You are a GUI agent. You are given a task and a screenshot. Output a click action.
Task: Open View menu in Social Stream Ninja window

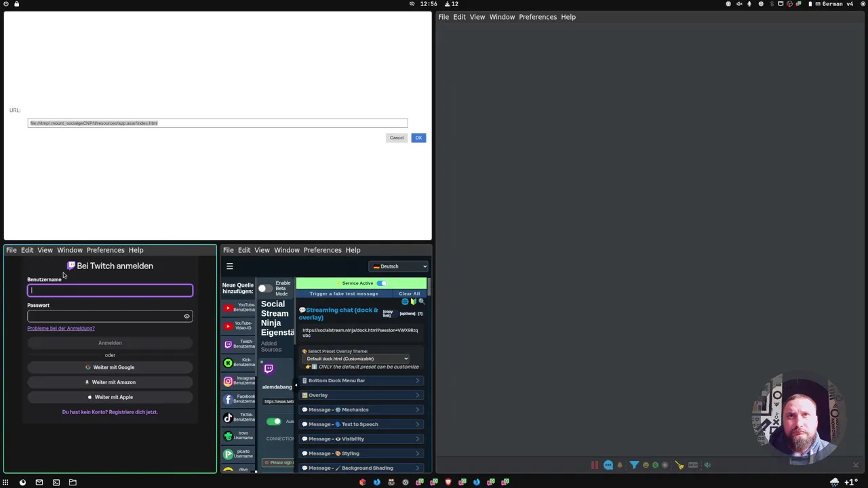click(262, 250)
